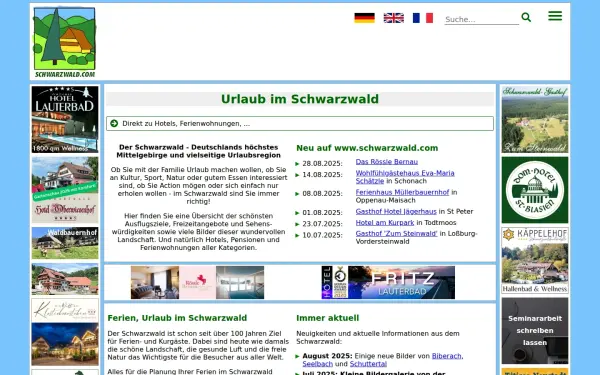600x375 pixels.
Task: Click the '14.08.2025:' date entry
Action: click(x=322, y=174)
